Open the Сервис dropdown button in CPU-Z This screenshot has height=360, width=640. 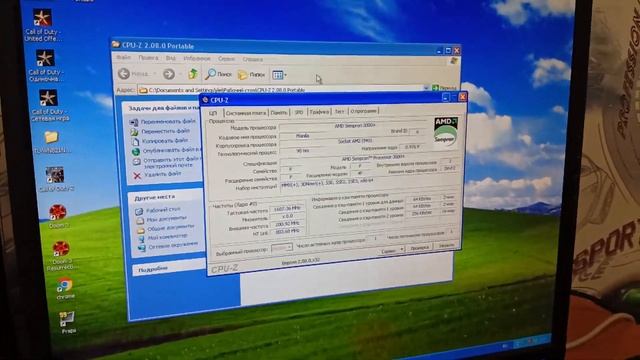pos(391,251)
